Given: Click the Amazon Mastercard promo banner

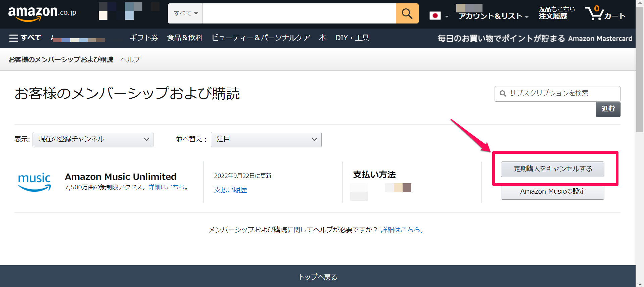Looking at the screenshot, I should [x=535, y=38].
